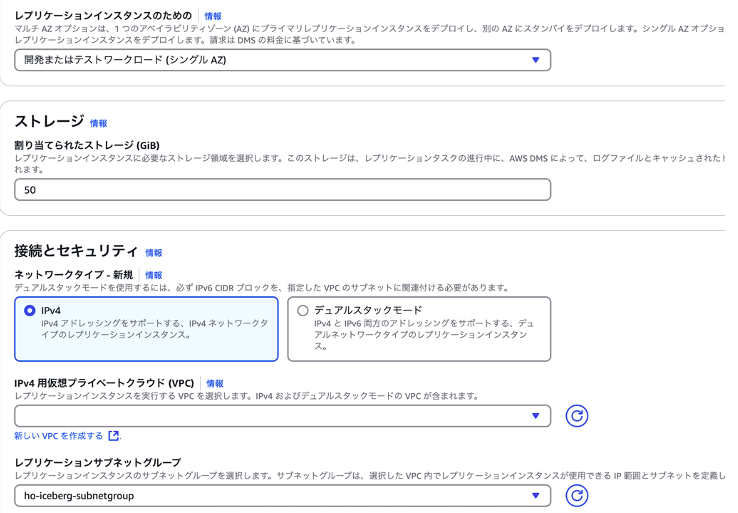738x513 pixels.
Task: Open 情報 link next to 接続とセキュリティ heading
Action: 153,253
